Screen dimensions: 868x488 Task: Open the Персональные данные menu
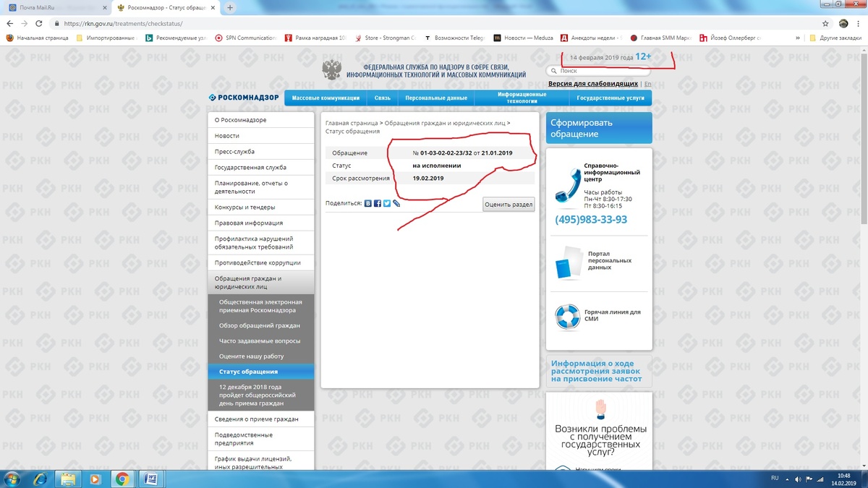point(436,98)
